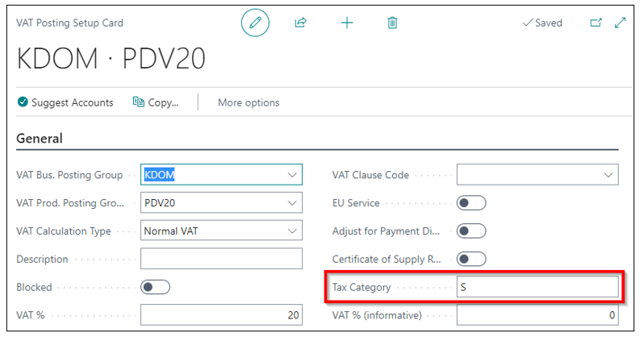Turn on Certificate of Supply Required
Viewport: 644px width, 337px height.
[471, 259]
